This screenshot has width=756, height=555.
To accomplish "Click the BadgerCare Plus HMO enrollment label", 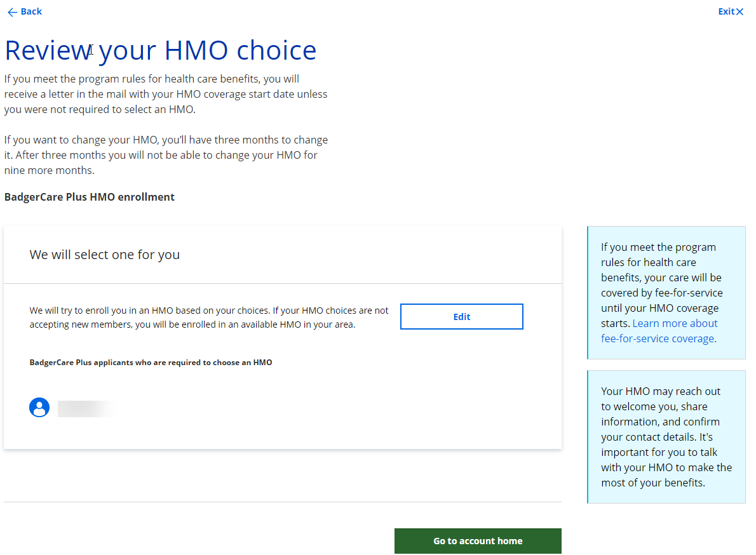I will [x=90, y=197].
